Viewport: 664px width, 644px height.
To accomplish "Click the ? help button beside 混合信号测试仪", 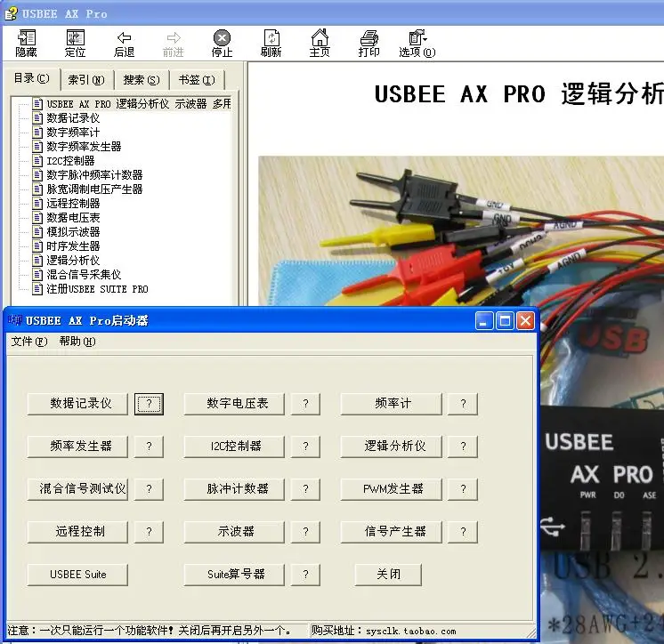I will pos(149,489).
